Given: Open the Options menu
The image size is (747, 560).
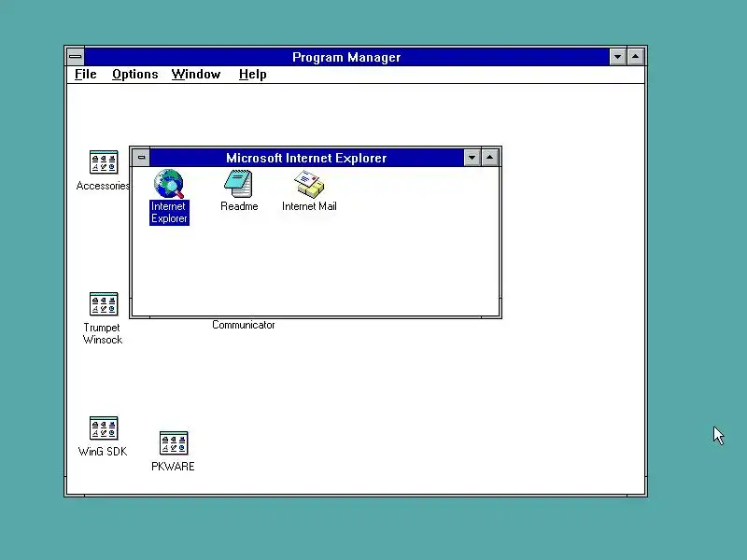Looking at the screenshot, I should click(x=134, y=75).
